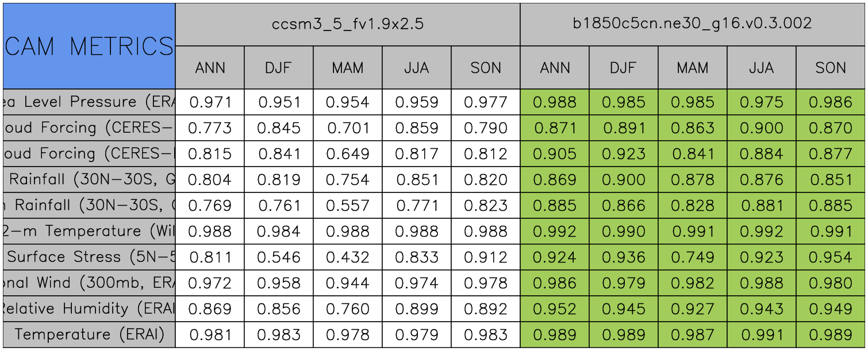Click the Sea Level Pressure row label
868x351 pixels.
tap(89, 102)
